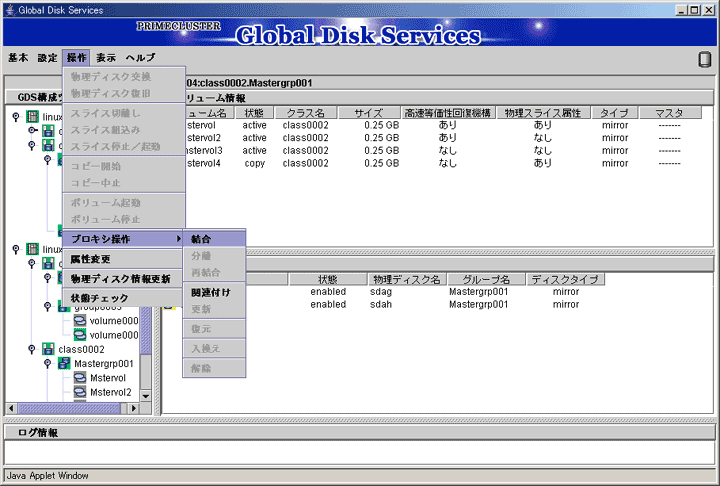Click the Mastergrp001 group icon in tree
720x486 pixels.
tap(64, 363)
